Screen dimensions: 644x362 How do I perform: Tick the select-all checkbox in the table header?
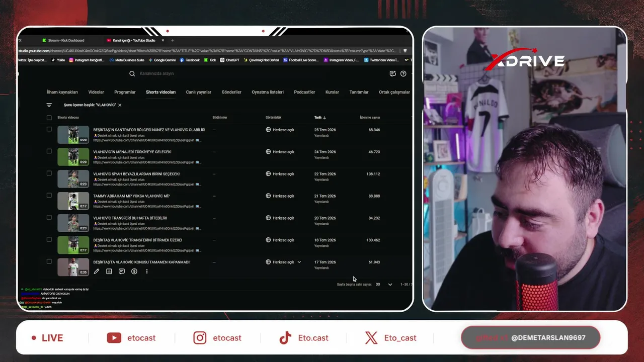[x=49, y=118]
